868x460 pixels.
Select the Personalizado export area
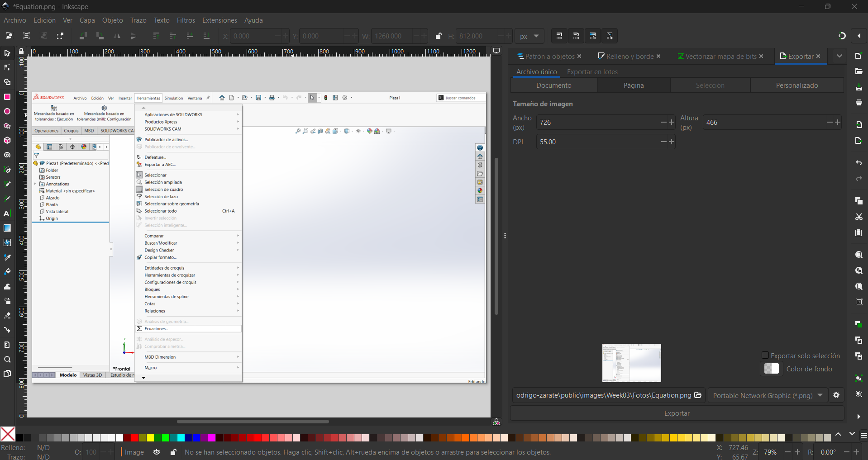797,85
